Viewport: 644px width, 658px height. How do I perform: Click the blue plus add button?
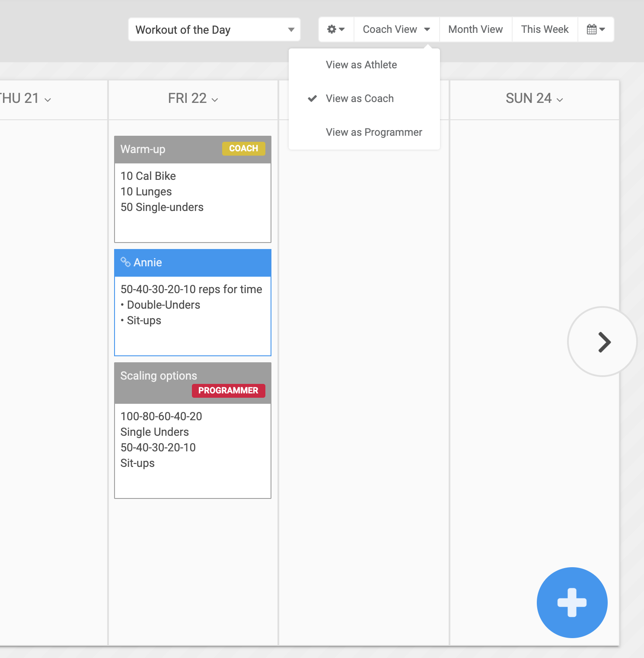[x=572, y=602]
